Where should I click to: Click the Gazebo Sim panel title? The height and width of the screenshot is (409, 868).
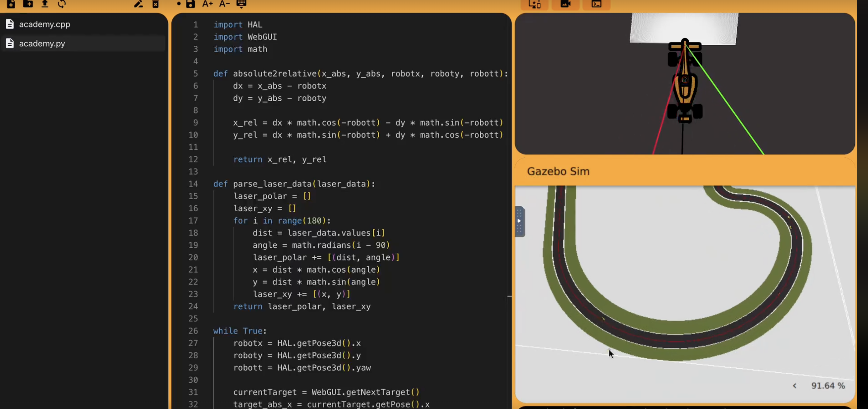[558, 171]
